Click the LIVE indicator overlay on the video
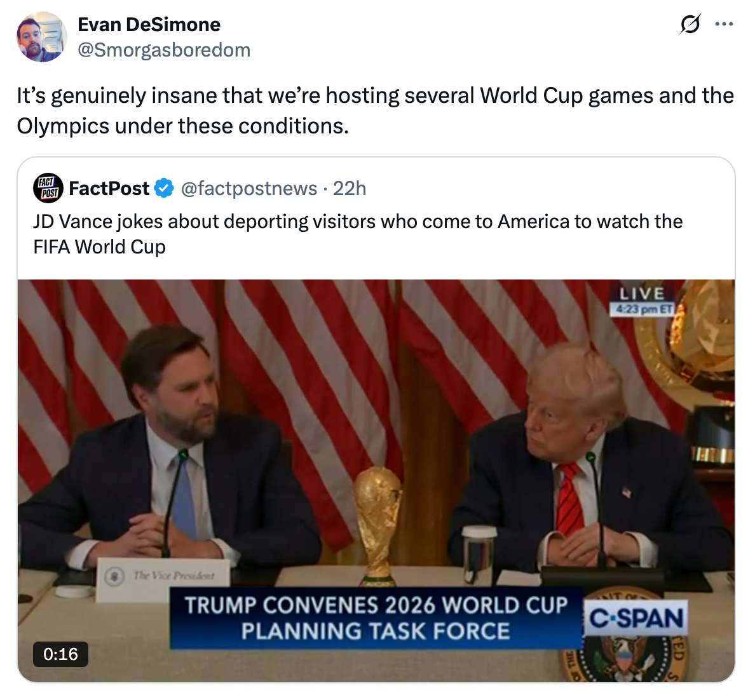755x700 pixels. pyautogui.click(x=641, y=293)
